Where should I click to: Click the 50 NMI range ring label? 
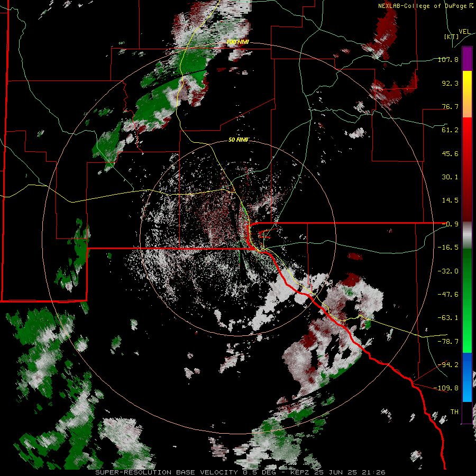pos(239,140)
